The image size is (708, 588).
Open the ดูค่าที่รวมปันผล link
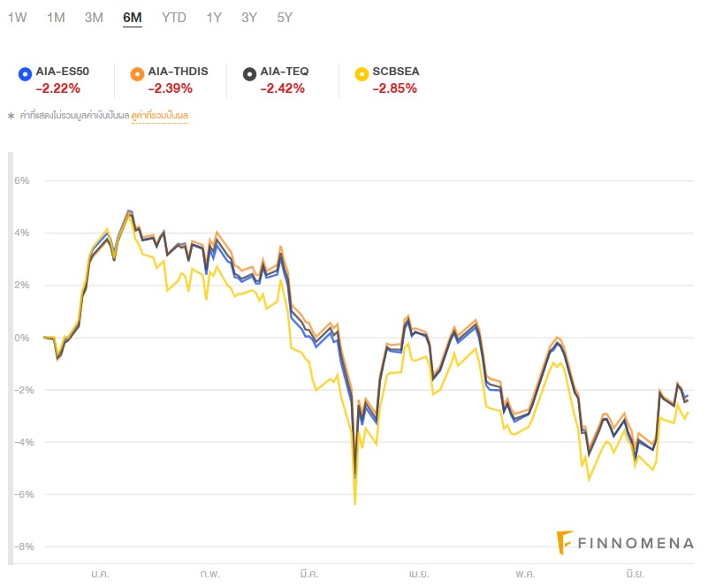tap(160, 115)
